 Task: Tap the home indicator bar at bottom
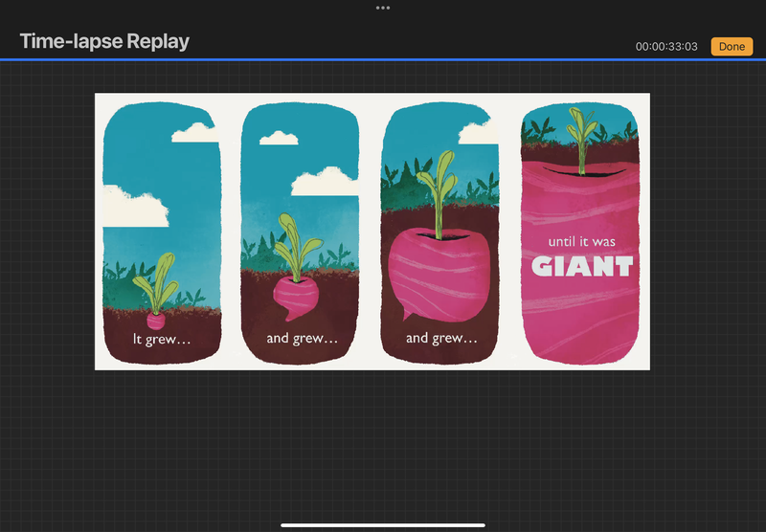click(383, 524)
